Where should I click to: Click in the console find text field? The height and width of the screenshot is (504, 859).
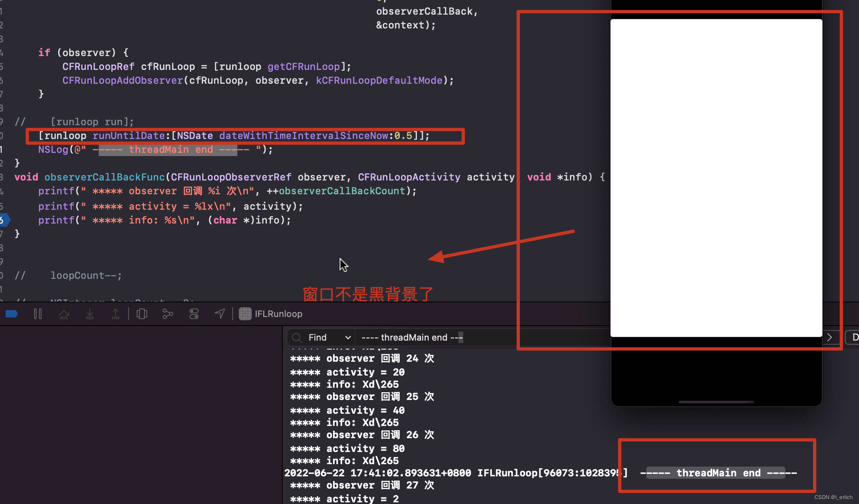click(480, 337)
